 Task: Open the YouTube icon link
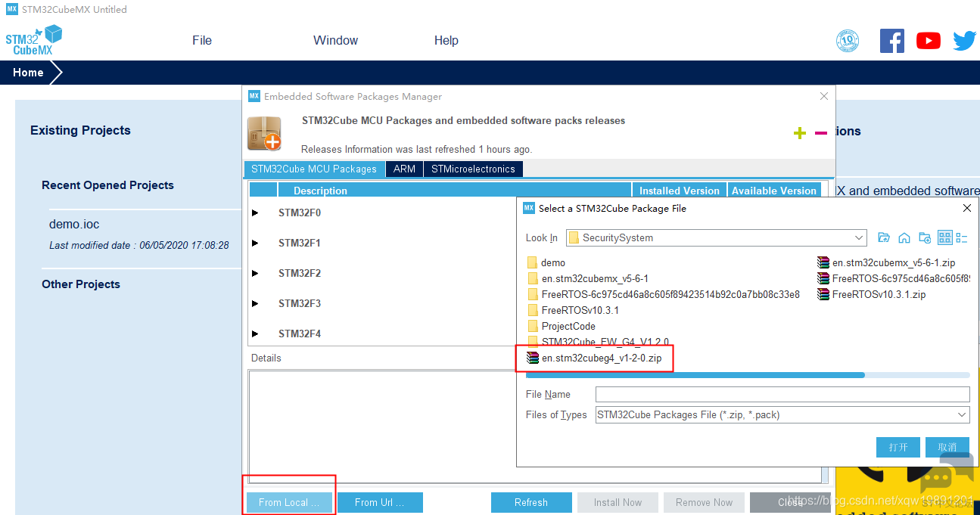(x=929, y=41)
